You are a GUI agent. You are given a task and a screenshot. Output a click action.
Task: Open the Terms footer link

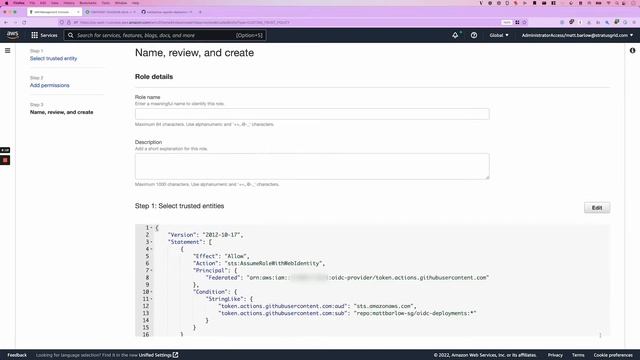(578, 355)
